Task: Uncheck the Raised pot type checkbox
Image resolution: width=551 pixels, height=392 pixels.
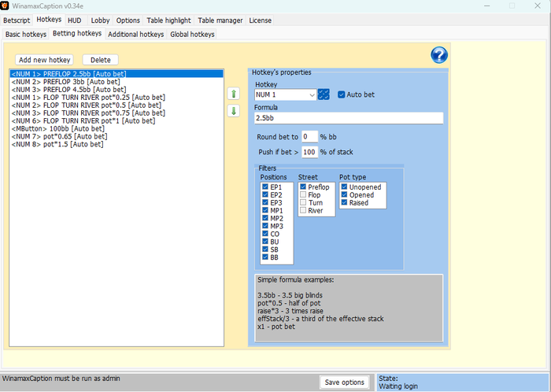Action: [344, 202]
